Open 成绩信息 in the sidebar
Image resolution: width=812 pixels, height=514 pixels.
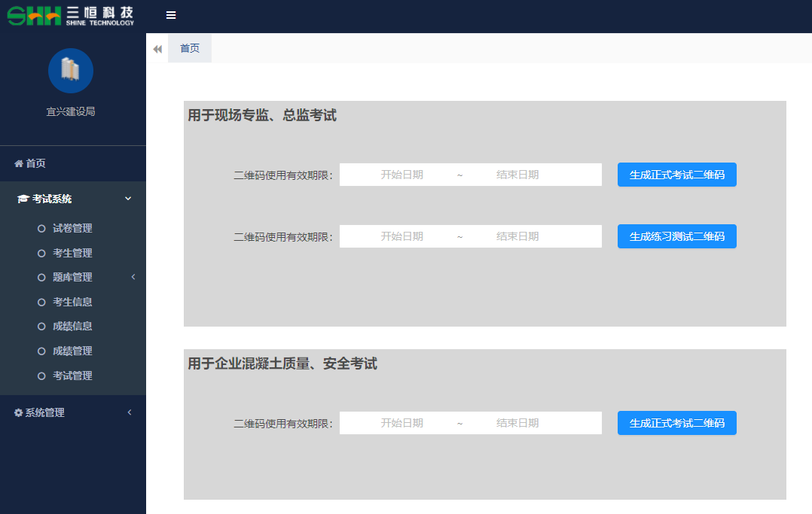[x=72, y=327]
